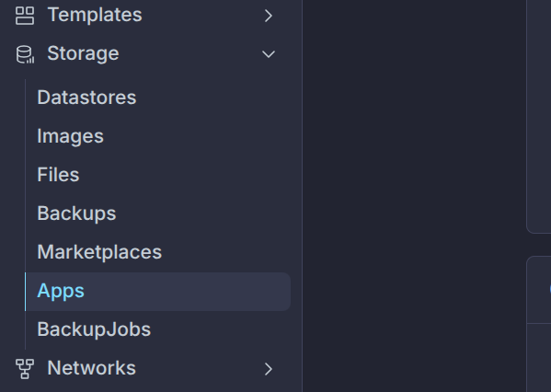Screen dimensions: 551x392
Task: Click the blue active indicator beside Apps
Action: [x=26, y=292]
